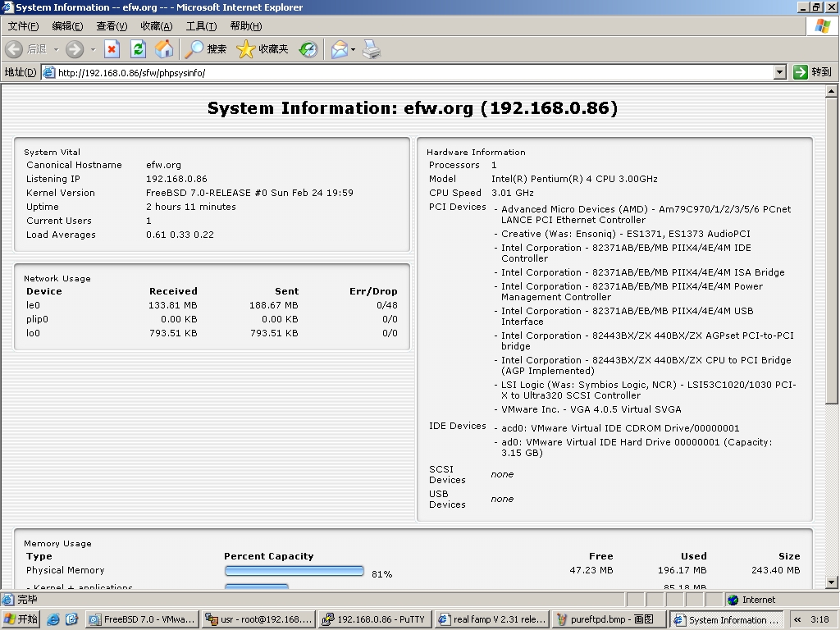Click the page title System Information: efw.org
Screen dimensions: 840x630
click(x=413, y=108)
